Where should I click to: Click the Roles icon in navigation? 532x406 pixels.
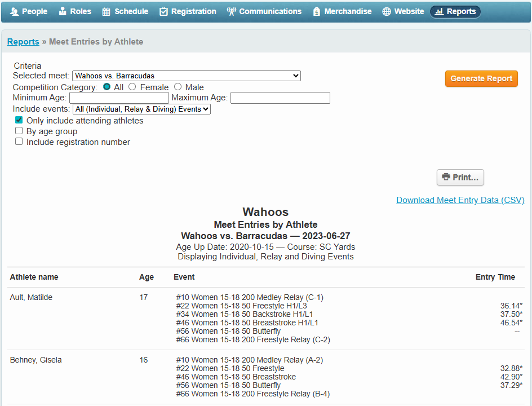[63, 11]
